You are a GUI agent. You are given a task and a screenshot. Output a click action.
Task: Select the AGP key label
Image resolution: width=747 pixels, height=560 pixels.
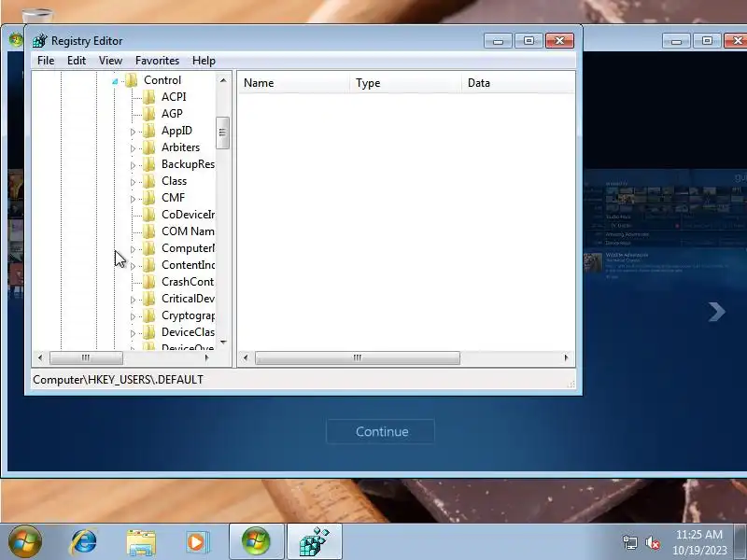pyautogui.click(x=172, y=113)
